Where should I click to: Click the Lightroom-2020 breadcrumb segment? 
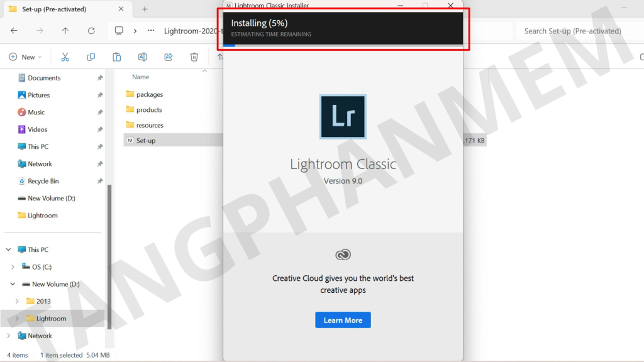[192, 31]
